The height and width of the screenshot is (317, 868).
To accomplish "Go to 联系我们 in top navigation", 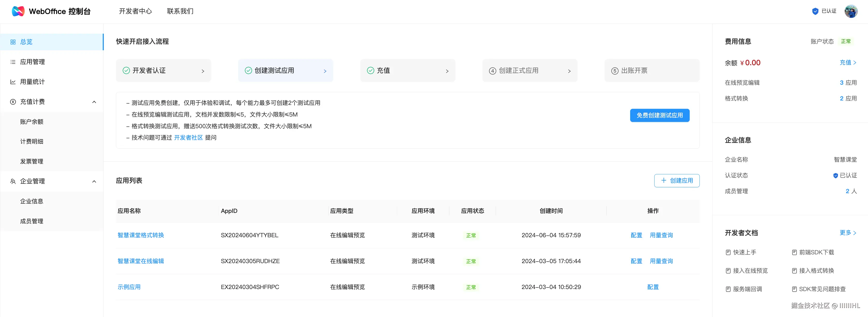I will [180, 11].
